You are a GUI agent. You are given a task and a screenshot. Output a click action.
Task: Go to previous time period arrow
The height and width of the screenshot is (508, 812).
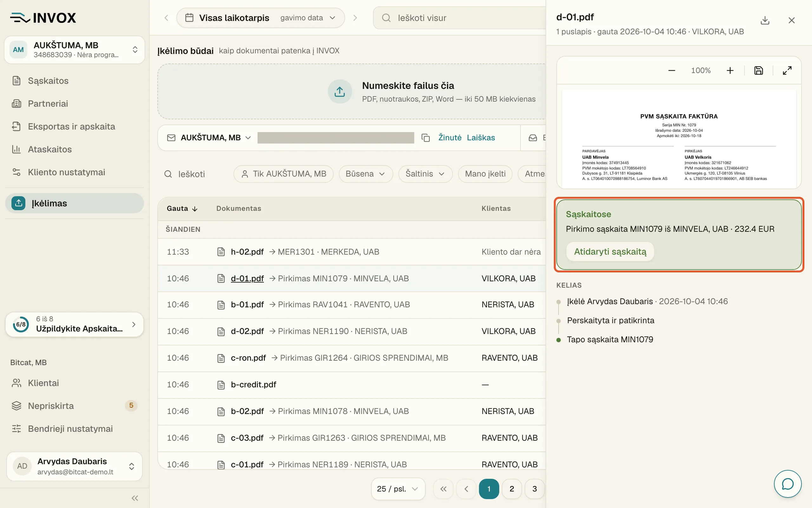166,18
